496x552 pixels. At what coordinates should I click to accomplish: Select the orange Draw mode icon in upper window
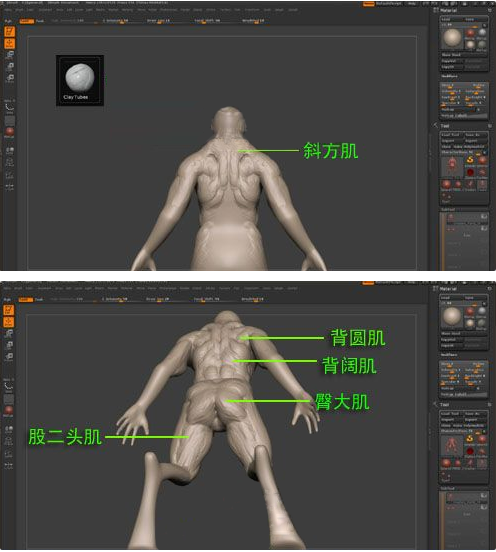point(10,43)
